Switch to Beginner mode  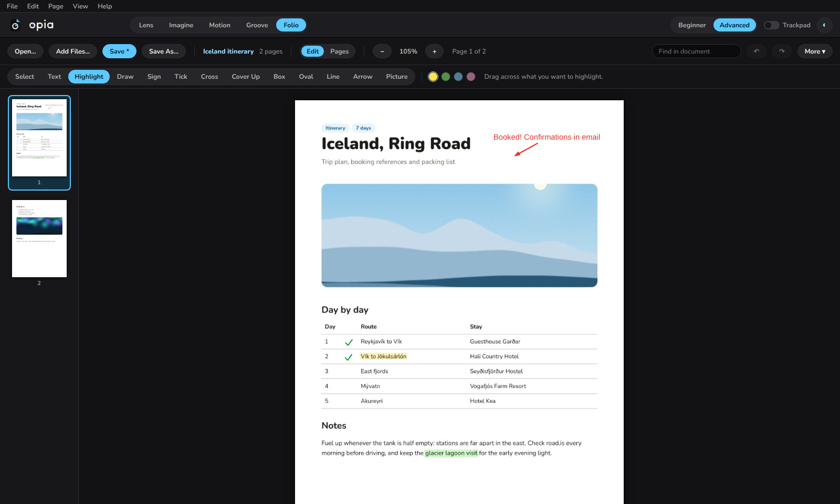point(692,25)
